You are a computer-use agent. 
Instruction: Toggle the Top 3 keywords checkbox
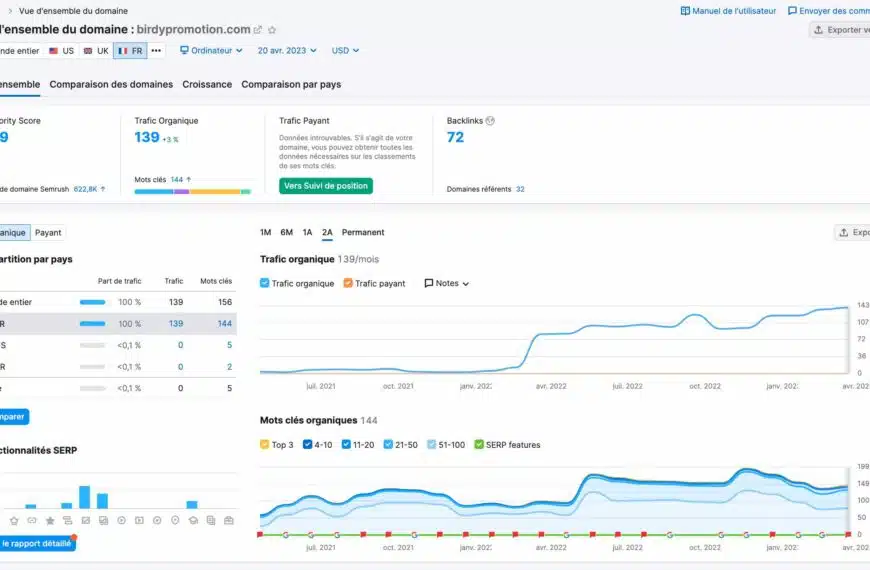265,444
